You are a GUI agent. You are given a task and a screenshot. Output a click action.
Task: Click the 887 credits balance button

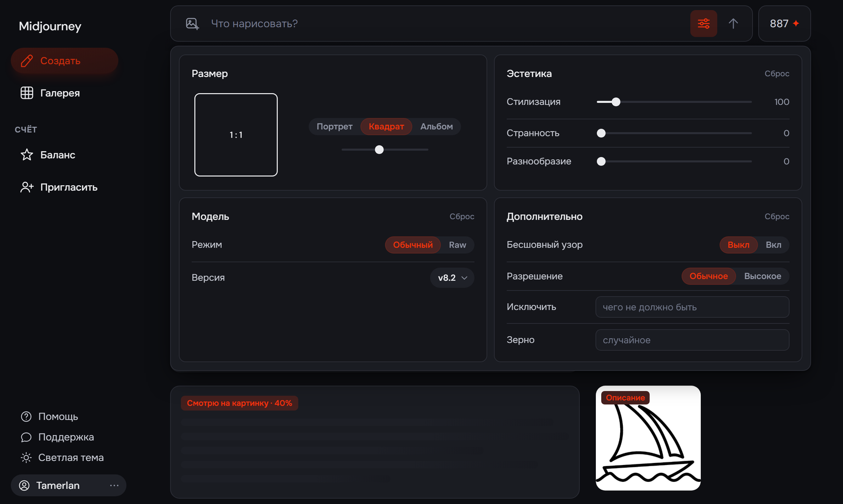point(784,24)
